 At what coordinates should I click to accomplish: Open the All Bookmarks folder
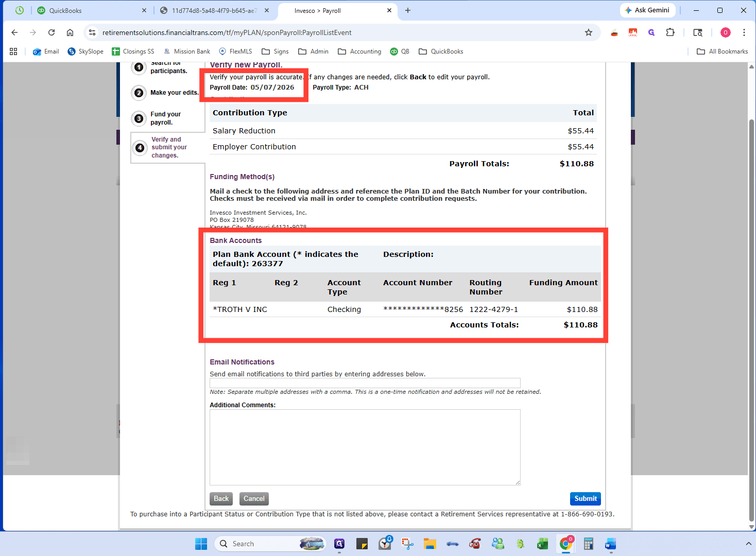click(x=722, y=51)
